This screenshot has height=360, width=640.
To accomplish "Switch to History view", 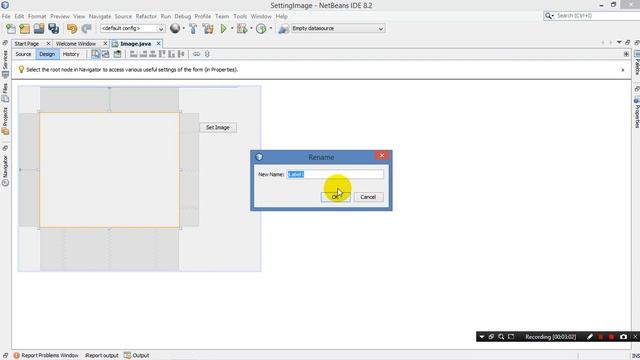I will click(71, 54).
